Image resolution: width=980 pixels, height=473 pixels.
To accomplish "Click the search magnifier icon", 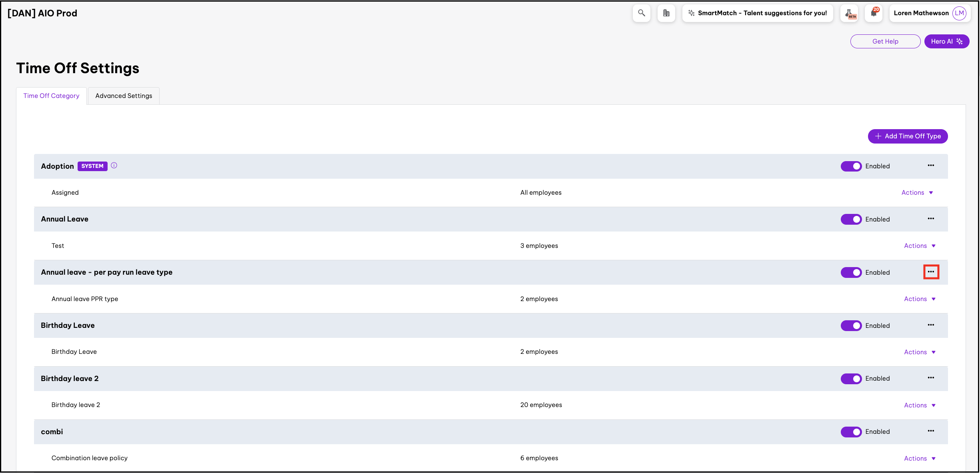I will point(641,13).
